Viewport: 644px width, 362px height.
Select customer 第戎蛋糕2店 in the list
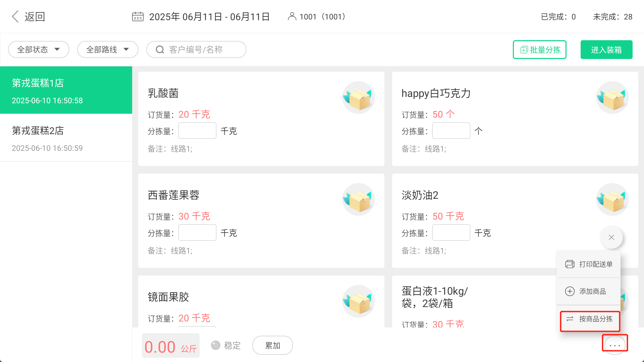pos(66,138)
